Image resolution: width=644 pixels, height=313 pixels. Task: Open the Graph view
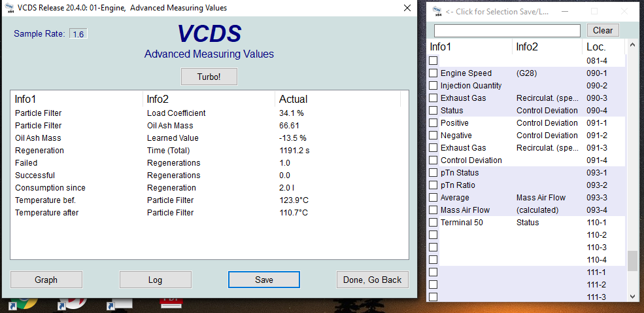[46, 280]
